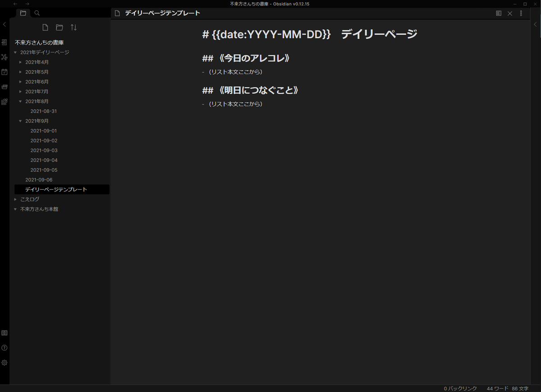Collapse the 2021年8月 folder
541x392 pixels.
pos(20,102)
